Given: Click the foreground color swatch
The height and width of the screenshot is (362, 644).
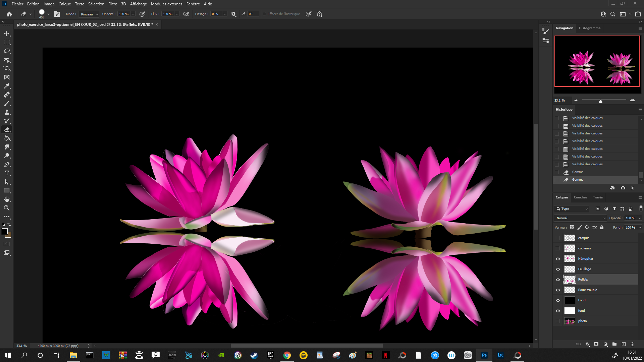Looking at the screenshot, I should (x=4, y=231).
